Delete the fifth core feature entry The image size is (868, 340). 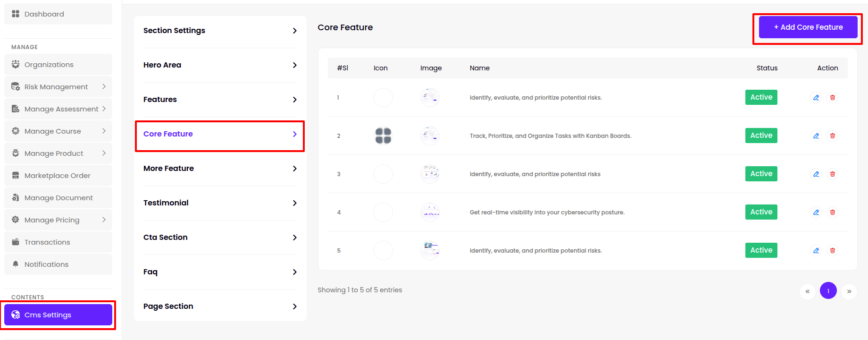click(x=833, y=251)
